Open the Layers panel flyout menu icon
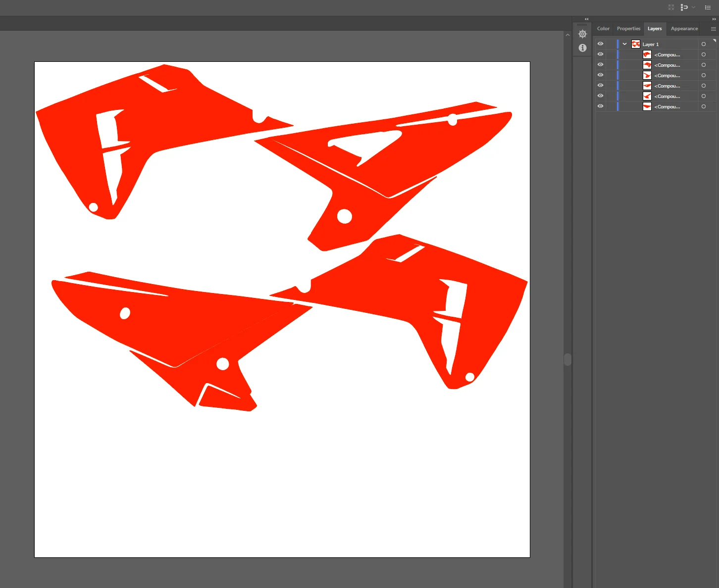The height and width of the screenshot is (588, 719). click(x=714, y=29)
